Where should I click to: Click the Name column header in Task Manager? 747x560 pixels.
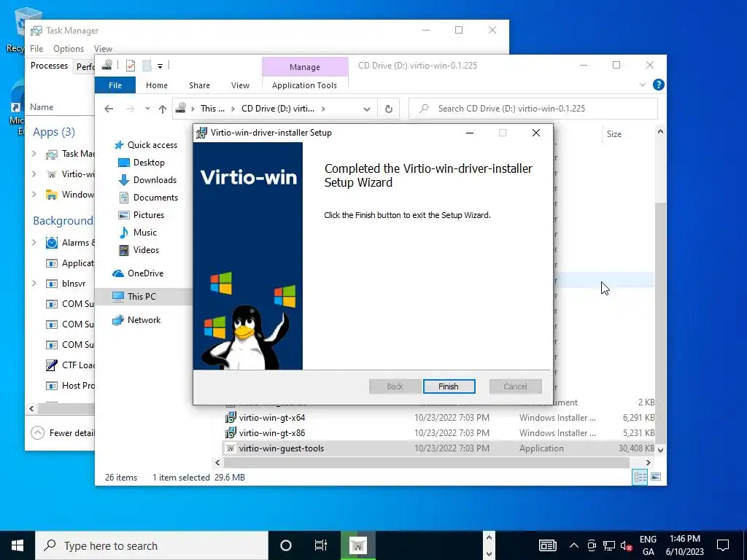point(42,107)
